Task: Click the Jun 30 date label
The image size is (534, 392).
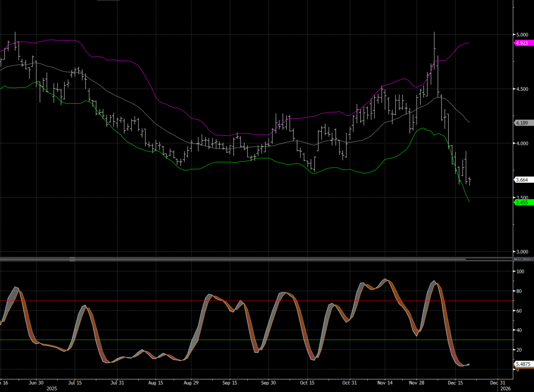Action: point(36,383)
